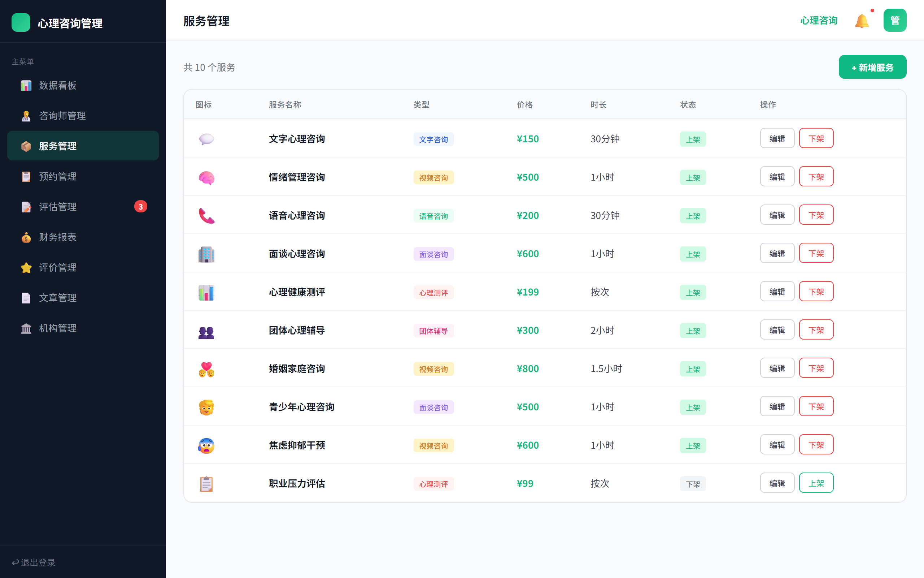Viewport: 924px width, 578px height.
Task: Take 文字心理咨询 off shelf with 下架
Action: (x=816, y=138)
